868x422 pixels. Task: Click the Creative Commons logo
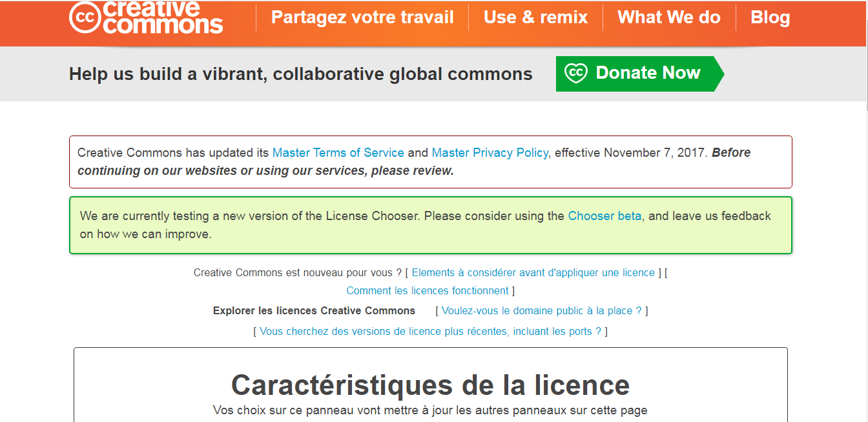[146, 17]
